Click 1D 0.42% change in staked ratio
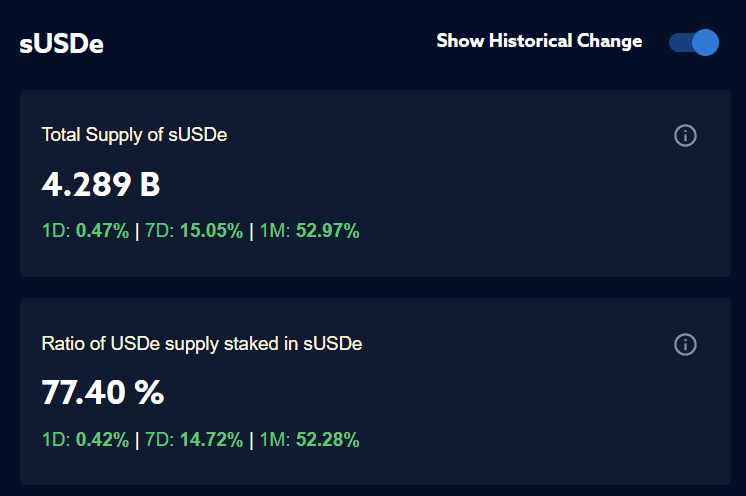746x496 pixels. 102,439
